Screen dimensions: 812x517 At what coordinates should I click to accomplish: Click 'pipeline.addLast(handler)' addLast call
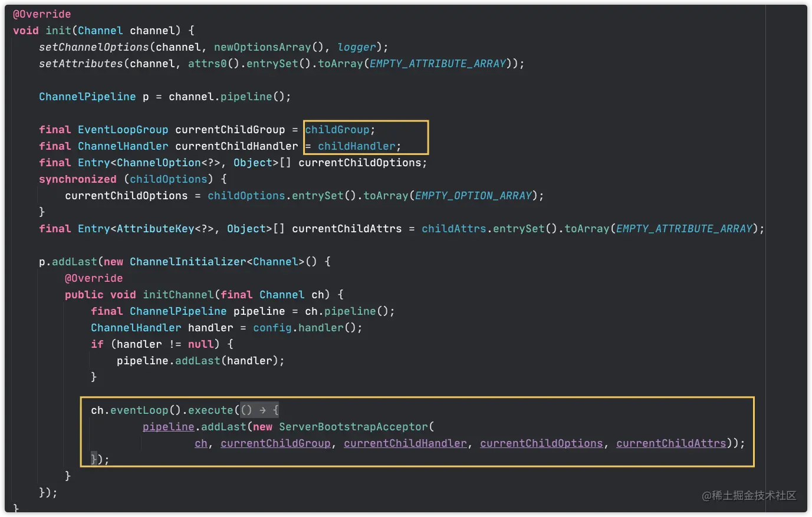pyautogui.click(x=198, y=361)
